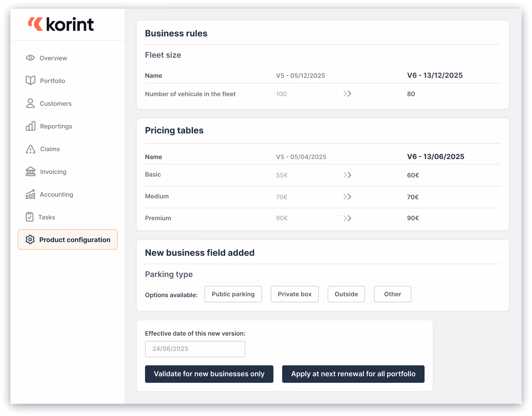This screenshot has height=416, width=532.
Task: Toggle the Public parking option
Action: [233, 294]
